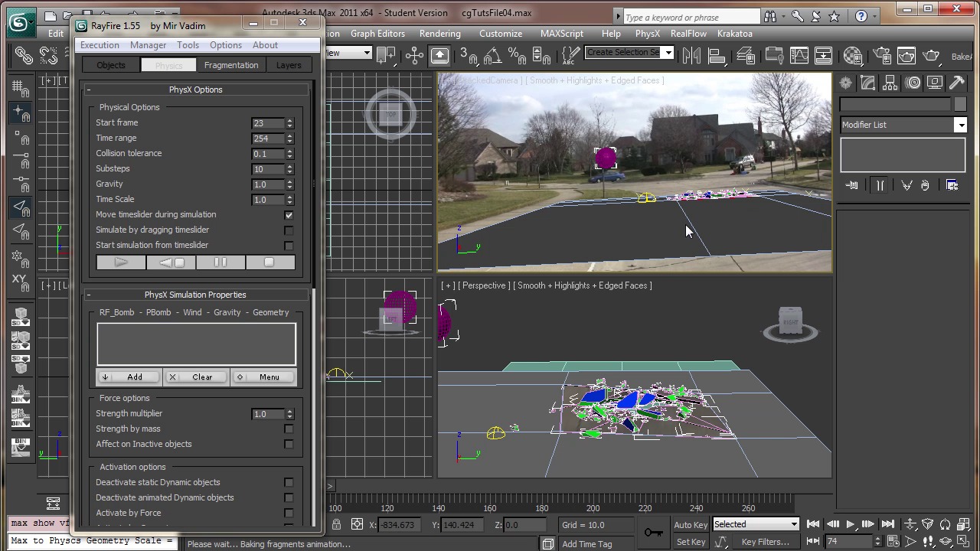980x551 pixels.
Task: Switch to the Create command panel tab
Action: [846, 83]
